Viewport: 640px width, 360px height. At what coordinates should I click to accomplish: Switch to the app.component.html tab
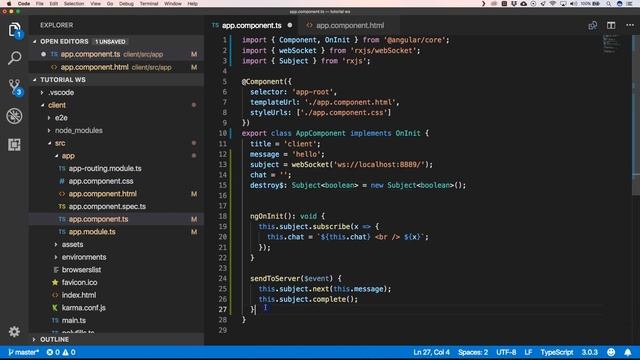click(350, 25)
